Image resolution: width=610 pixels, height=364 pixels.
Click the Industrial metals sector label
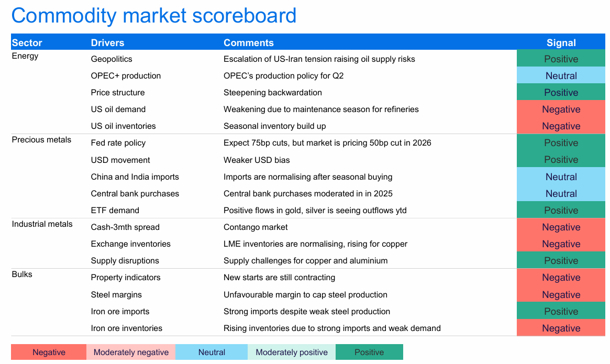(42, 224)
